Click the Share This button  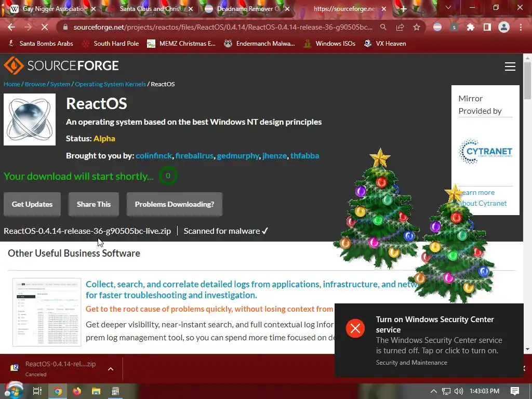tap(94, 204)
